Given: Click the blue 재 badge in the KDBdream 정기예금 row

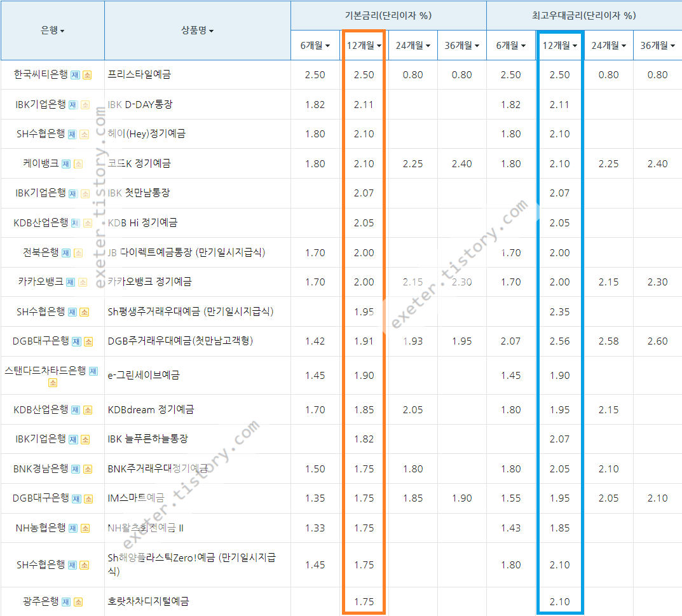Looking at the screenshot, I should (76, 410).
